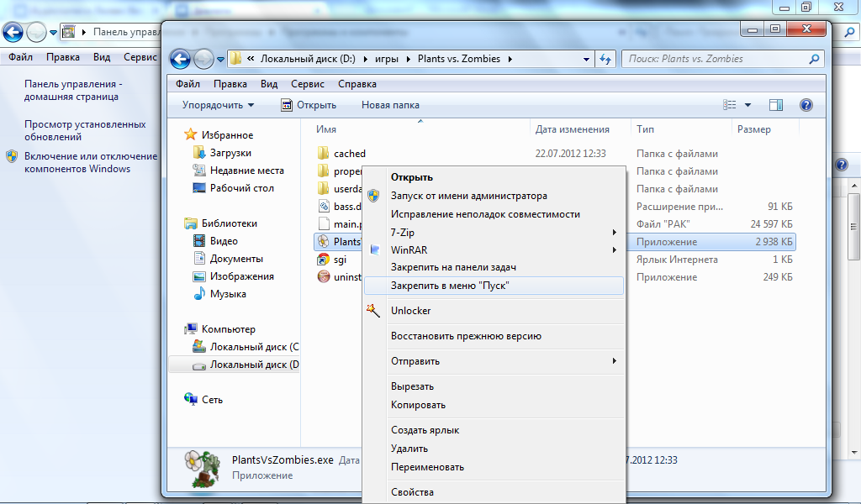Open recent pages dropdown next to forward button
This screenshot has height=504, width=861.
(220, 60)
